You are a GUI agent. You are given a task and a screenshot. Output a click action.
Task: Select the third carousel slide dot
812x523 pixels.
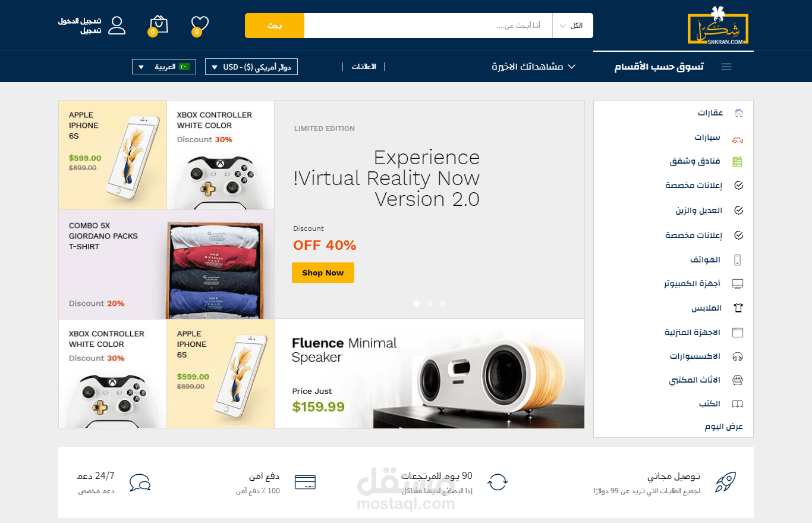[x=443, y=303]
